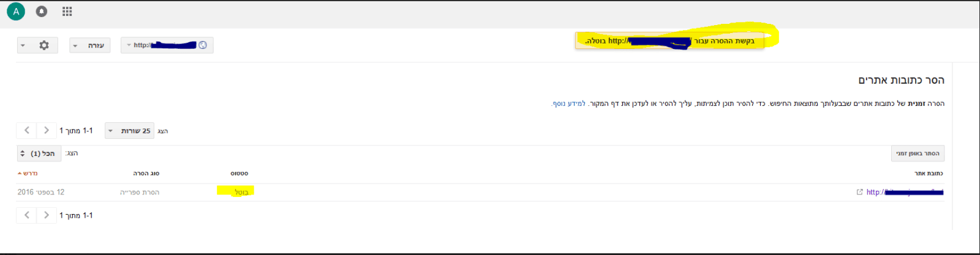Open the notifications bell icon
This screenshot has width=980, height=255.
[42, 12]
